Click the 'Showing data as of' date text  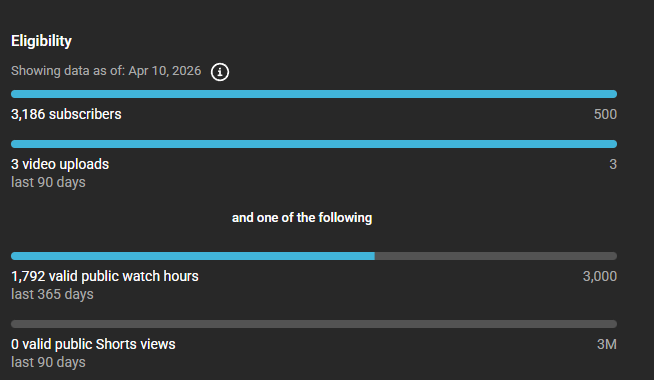pyautogui.click(x=106, y=71)
